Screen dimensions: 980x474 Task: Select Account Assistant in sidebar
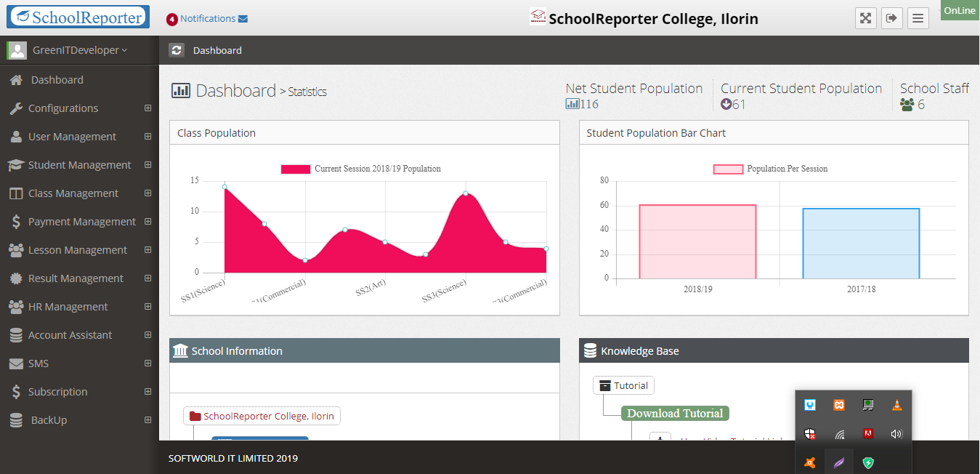[79, 335]
